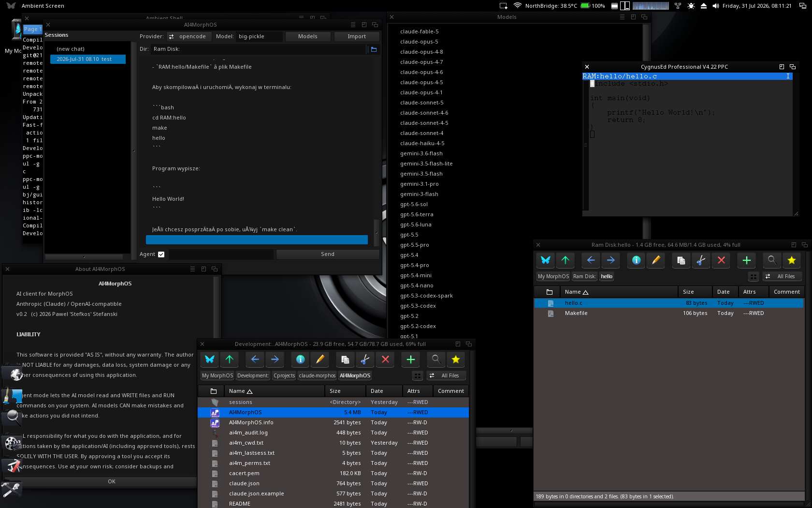
Task: Toggle view mode icon in Development AI4MorphOS window
Action: point(418,376)
